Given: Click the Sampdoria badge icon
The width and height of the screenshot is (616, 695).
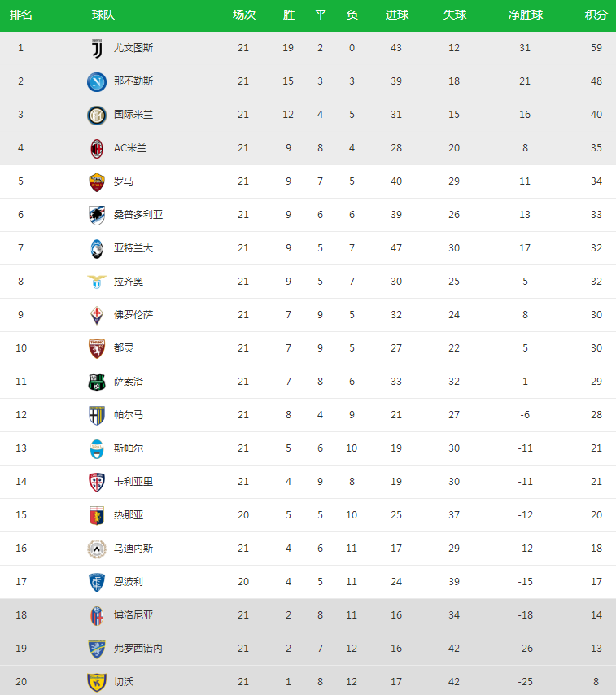Looking at the screenshot, I should 97,215.
